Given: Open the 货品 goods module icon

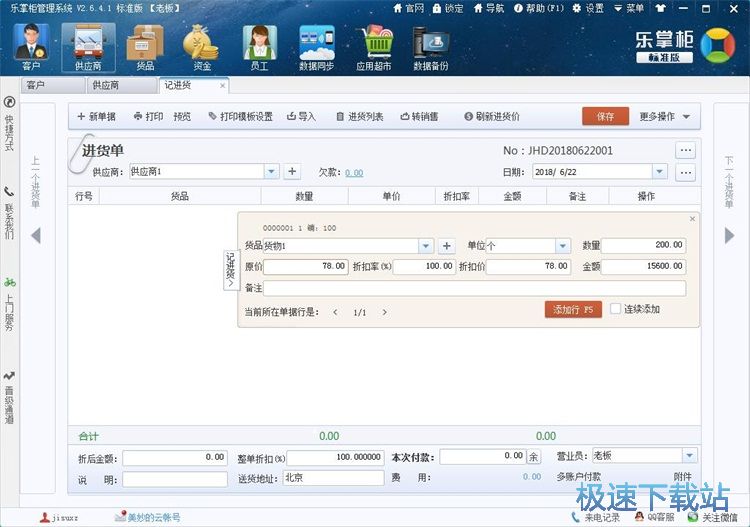Looking at the screenshot, I should pos(145,47).
